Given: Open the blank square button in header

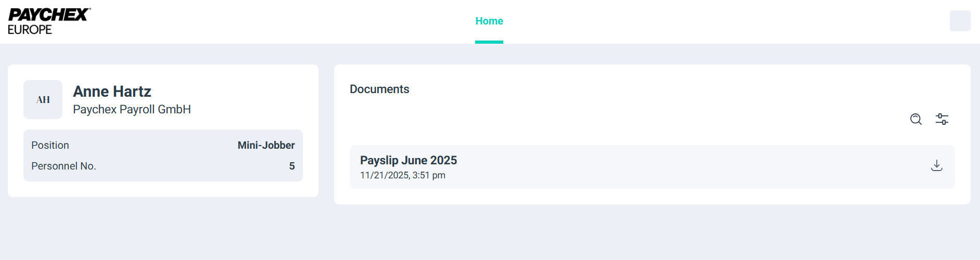Looking at the screenshot, I should point(960,21).
